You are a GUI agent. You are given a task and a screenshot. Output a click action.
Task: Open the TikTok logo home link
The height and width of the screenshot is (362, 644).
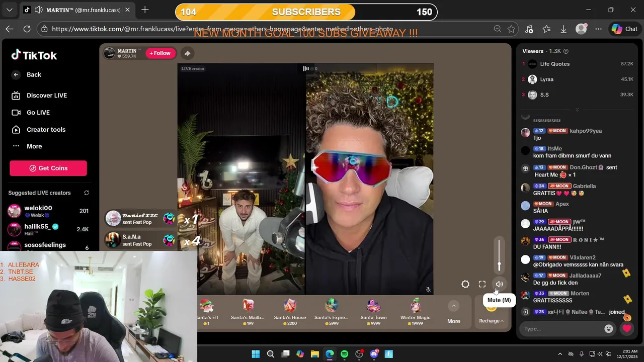(x=34, y=55)
